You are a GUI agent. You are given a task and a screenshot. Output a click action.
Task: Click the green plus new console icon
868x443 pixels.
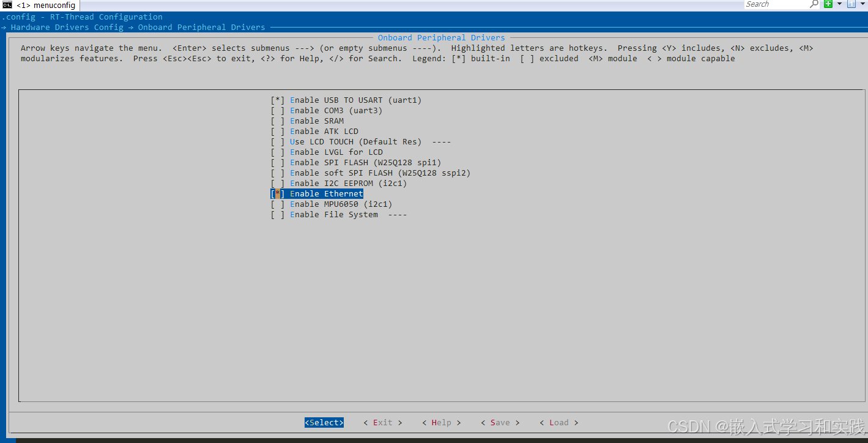(x=828, y=4)
